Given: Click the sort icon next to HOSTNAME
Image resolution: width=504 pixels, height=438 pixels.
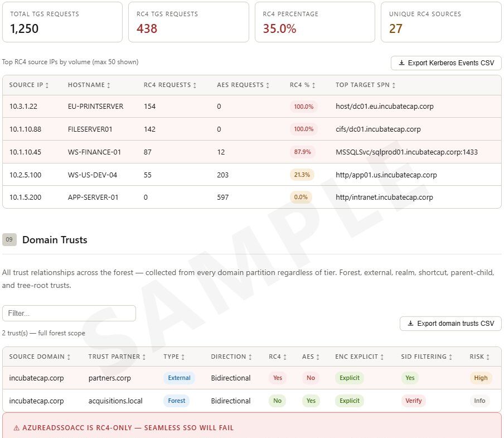Looking at the screenshot, I should (x=108, y=85).
